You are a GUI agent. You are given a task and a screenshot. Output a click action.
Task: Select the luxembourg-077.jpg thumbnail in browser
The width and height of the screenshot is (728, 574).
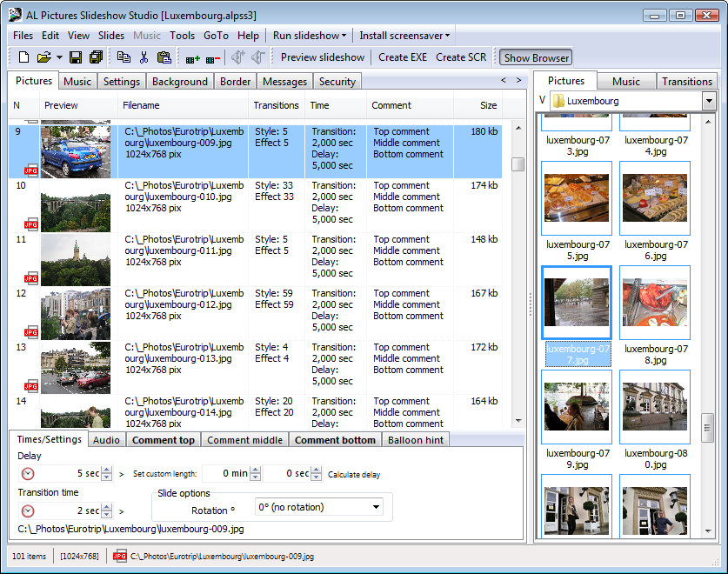click(x=576, y=303)
